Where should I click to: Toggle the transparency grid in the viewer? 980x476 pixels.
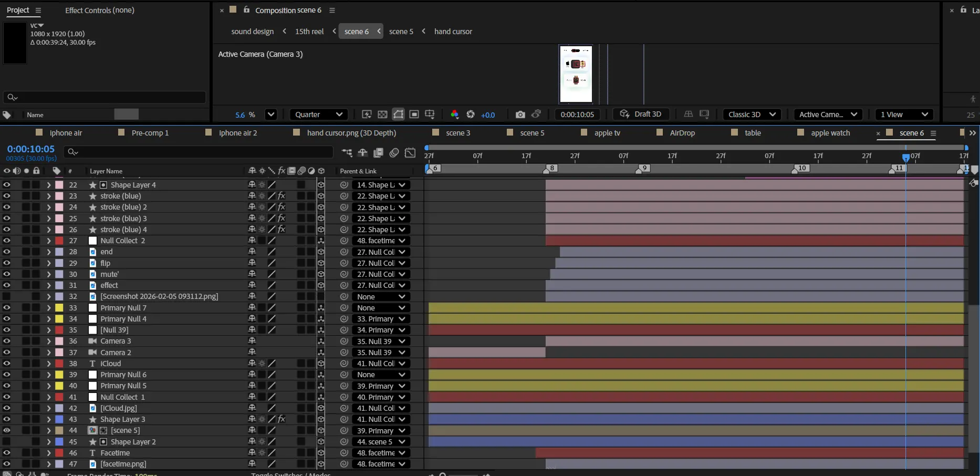pos(383,115)
